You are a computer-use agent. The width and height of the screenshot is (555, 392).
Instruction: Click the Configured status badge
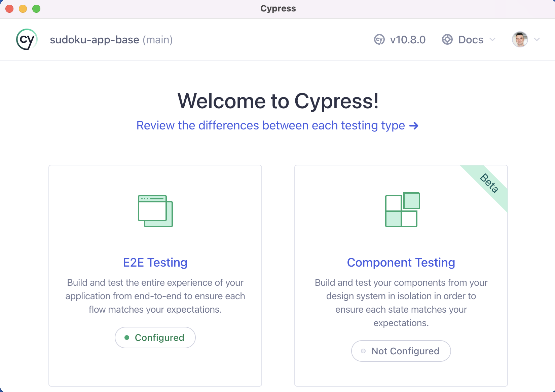click(155, 338)
